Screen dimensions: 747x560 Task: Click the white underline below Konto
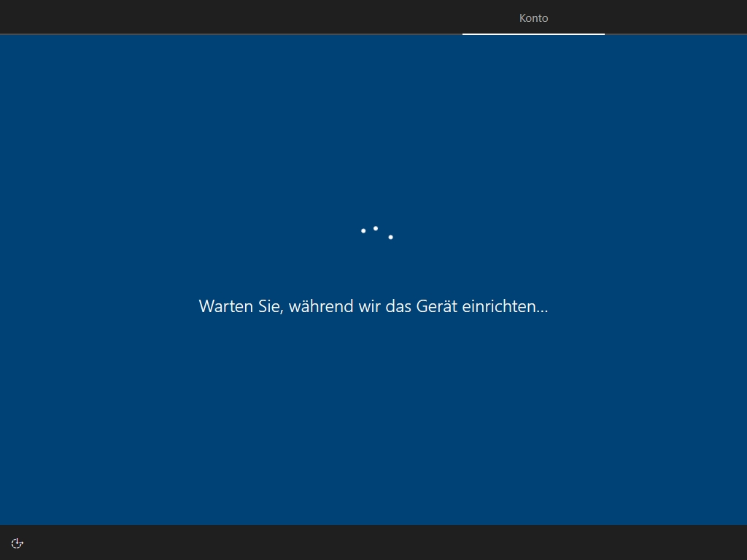click(x=533, y=34)
